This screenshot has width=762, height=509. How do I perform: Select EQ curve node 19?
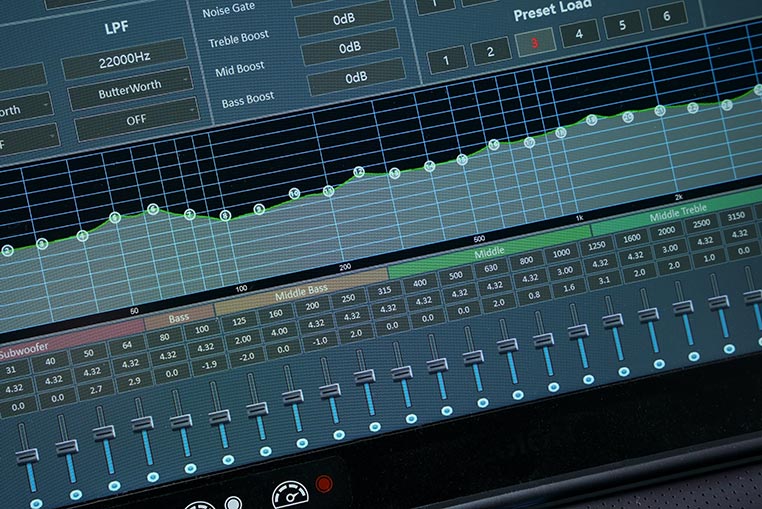[591, 120]
